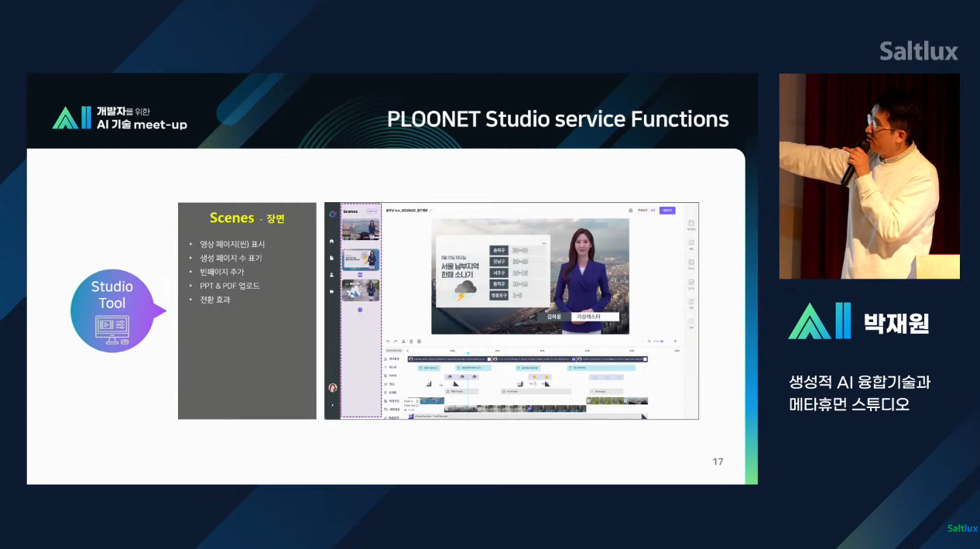Open the fourth icon in right tool panel
The image size is (980, 549).
point(691,282)
